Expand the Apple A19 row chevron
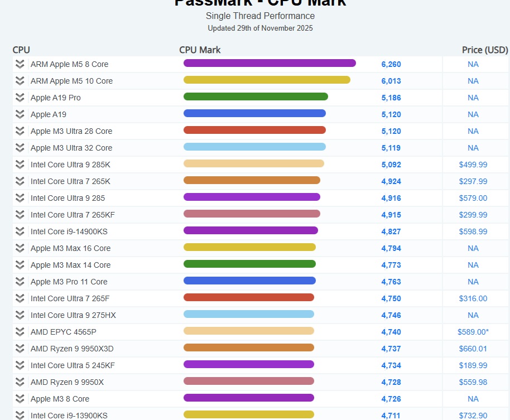Screen dimensions: 510x420 pos(20,114)
